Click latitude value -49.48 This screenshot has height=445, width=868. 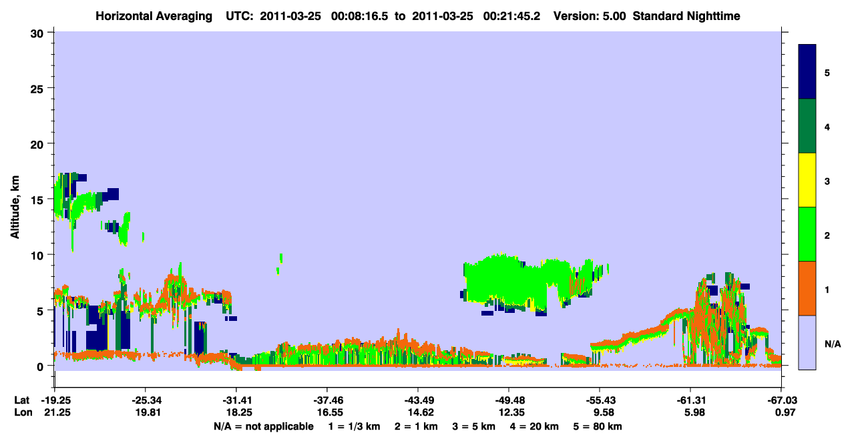[509, 400]
